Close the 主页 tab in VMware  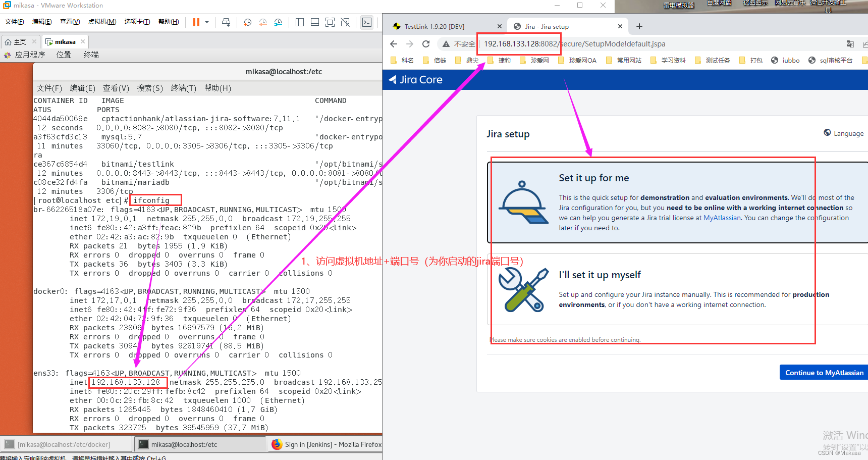point(34,41)
